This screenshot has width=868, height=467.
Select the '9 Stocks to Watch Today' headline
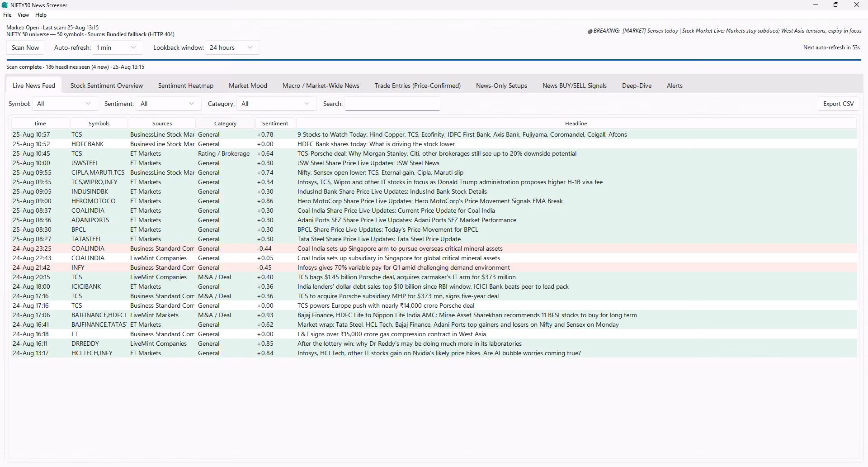tap(462, 134)
